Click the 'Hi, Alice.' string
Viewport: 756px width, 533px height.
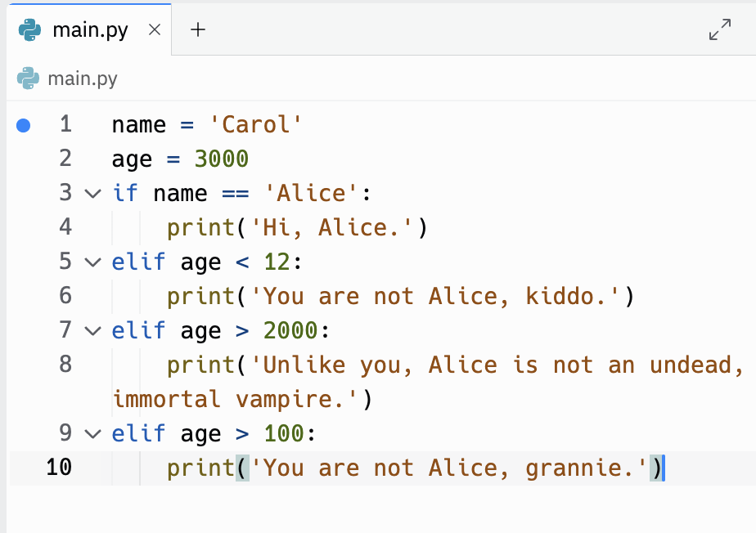(x=331, y=227)
